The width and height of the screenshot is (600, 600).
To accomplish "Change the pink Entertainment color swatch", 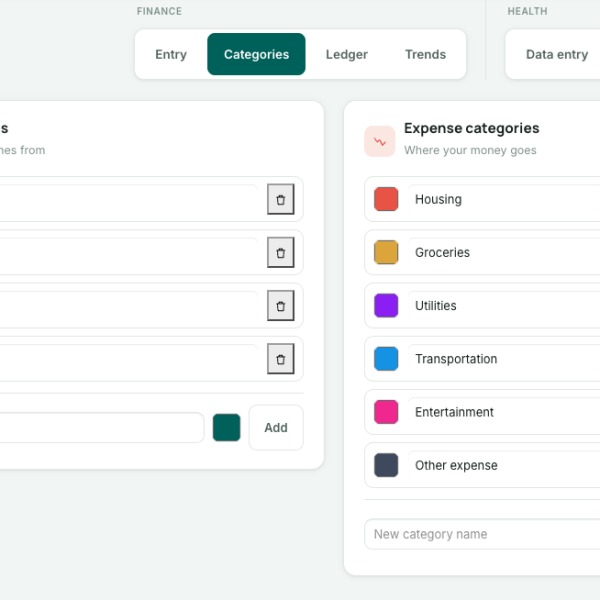I will (x=386, y=412).
